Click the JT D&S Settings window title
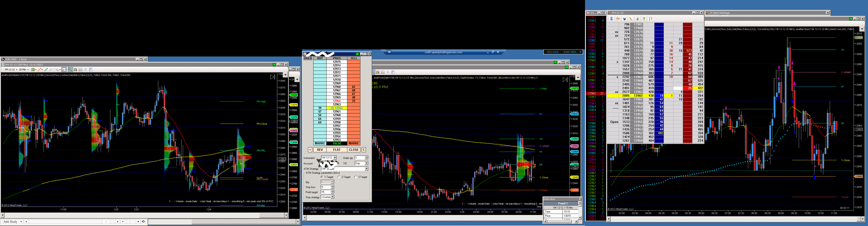The width and height of the screenshot is (868, 226). [719, 13]
